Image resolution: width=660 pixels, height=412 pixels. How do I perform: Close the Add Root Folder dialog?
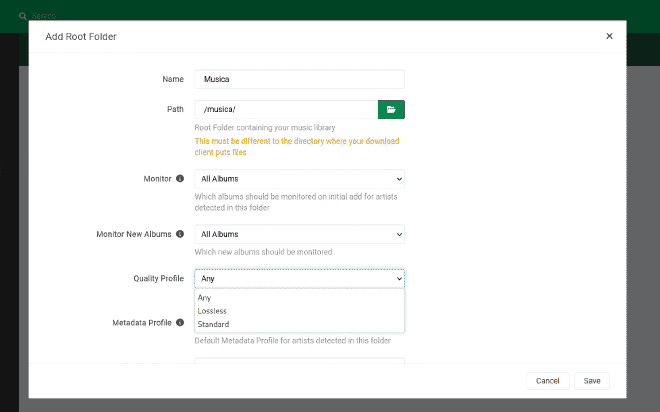point(609,36)
